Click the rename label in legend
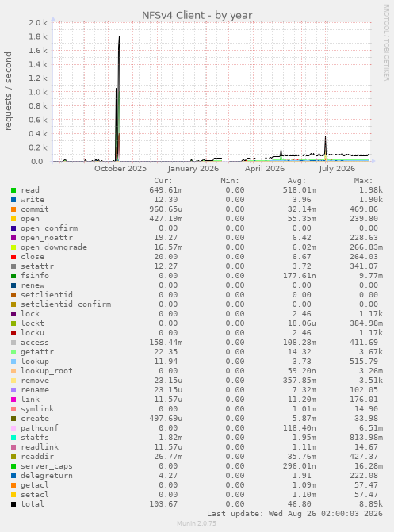 coord(35,390)
